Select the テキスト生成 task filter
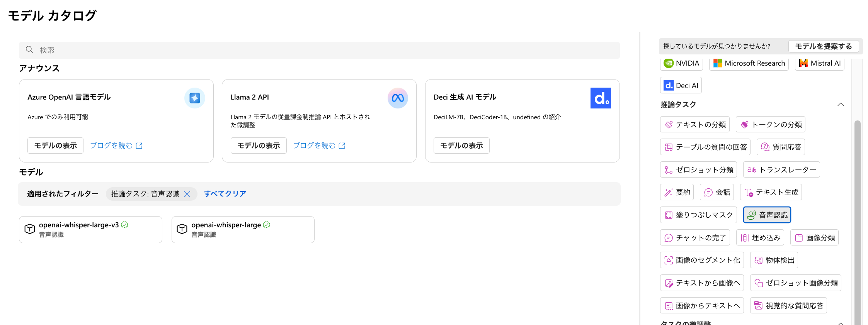Screen dimensions: 868x325 [x=771, y=192]
